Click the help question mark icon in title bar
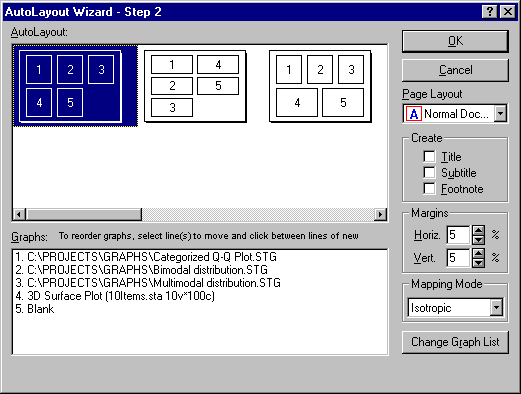The image size is (521, 394). coord(490,12)
